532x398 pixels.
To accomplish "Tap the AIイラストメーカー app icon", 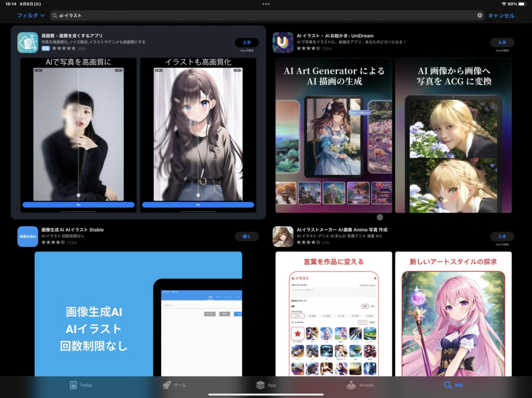I will pyautogui.click(x=283, y=237).
